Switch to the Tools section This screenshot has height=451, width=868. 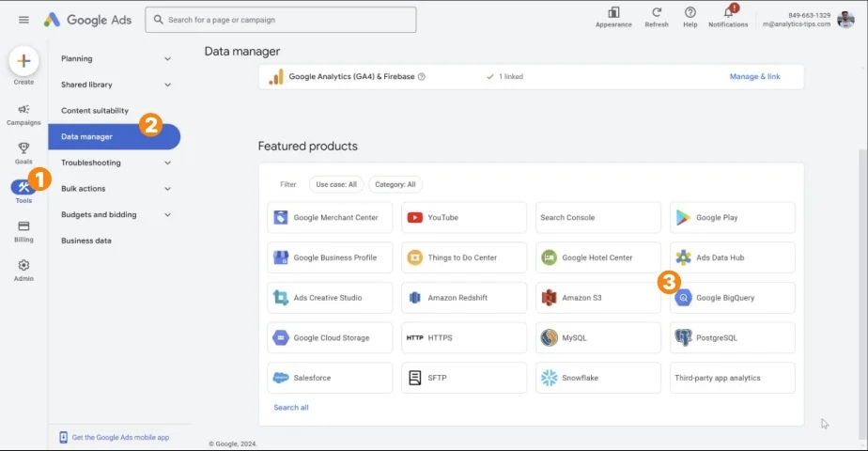(x=23, y=192)
